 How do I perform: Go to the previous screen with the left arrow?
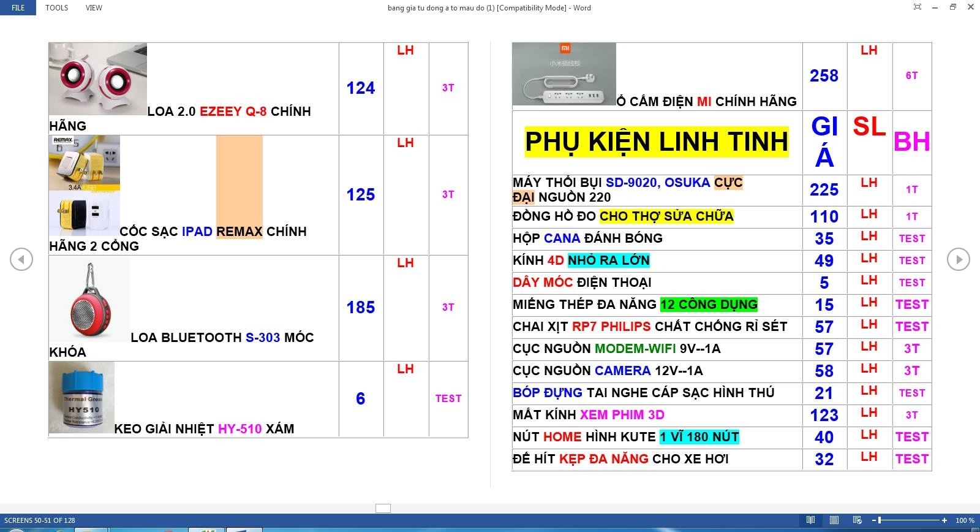pos(21,259)
